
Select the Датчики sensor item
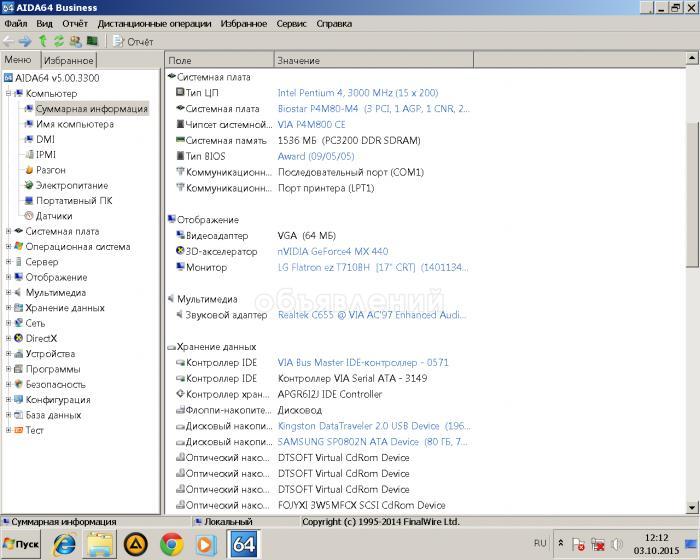tap(54, 216)
